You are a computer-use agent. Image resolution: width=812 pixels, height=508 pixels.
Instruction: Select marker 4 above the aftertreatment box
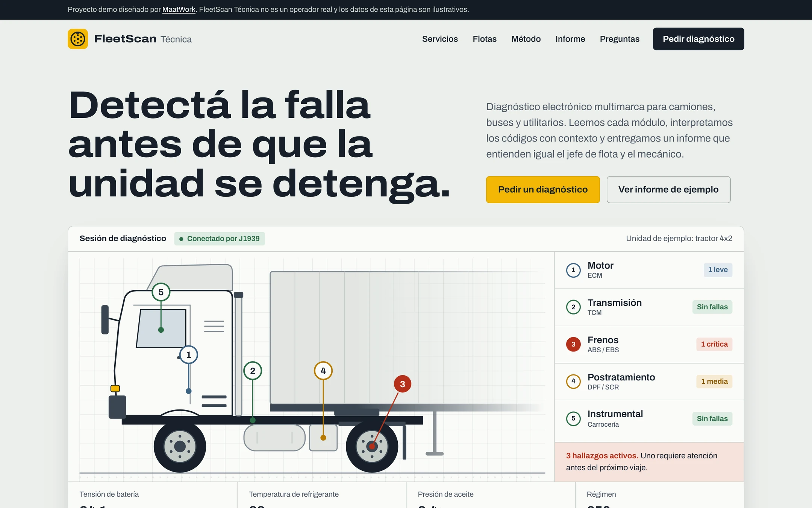click(323, 371)
